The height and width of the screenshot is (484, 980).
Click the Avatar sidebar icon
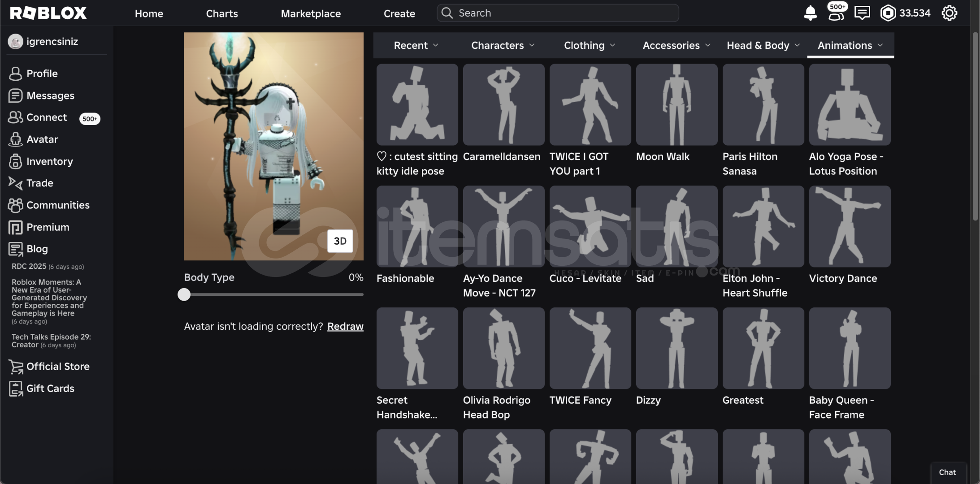pyautogui.click(x=15, y=139)
